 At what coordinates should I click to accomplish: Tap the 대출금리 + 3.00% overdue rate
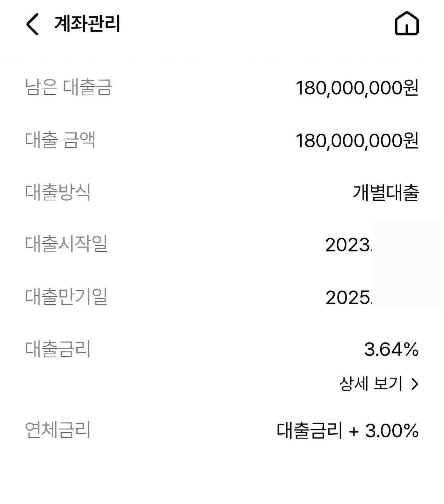pos(348,431)
